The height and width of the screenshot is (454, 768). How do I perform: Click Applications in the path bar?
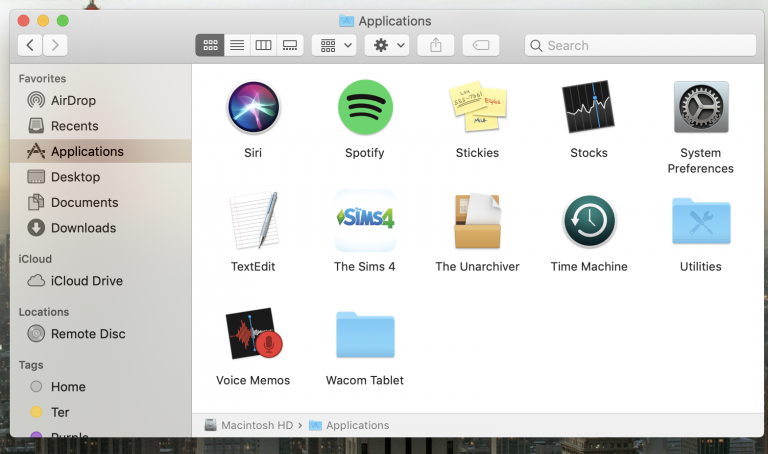point(349,425)
